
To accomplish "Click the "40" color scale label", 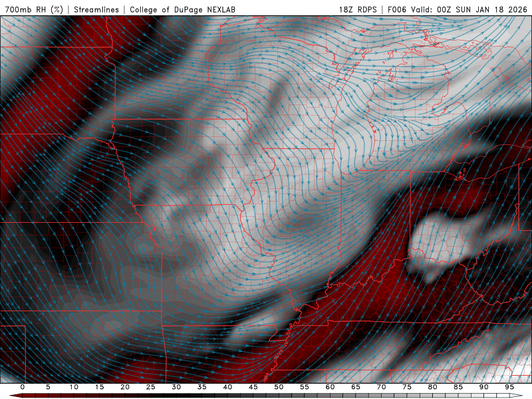I will 227,387.
